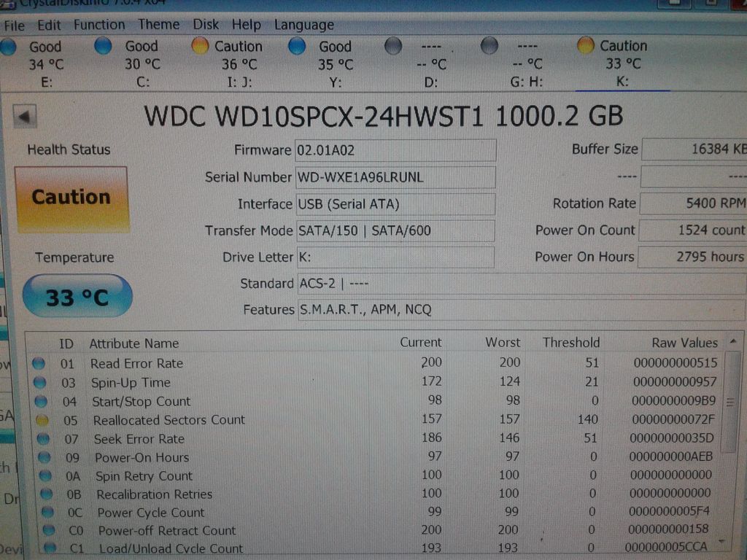Click the Features field S.M.A.R.T., APM, NCQ
Viewport: 747px width, 560px height.
point(522,310)
